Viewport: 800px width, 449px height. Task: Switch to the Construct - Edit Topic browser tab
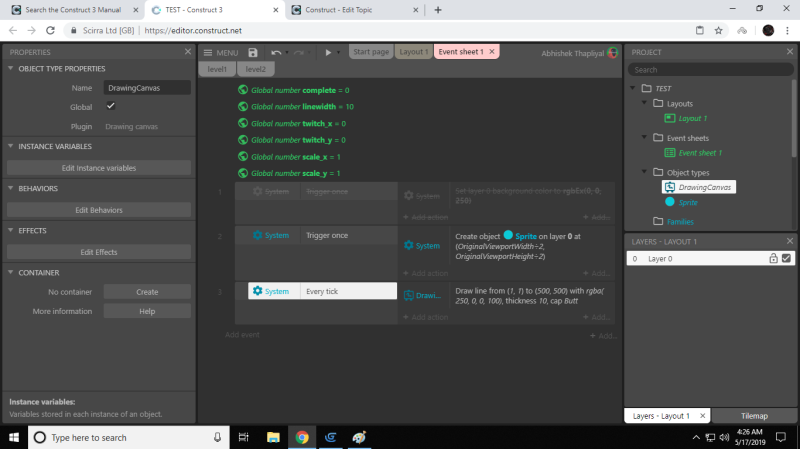point(355,10)
